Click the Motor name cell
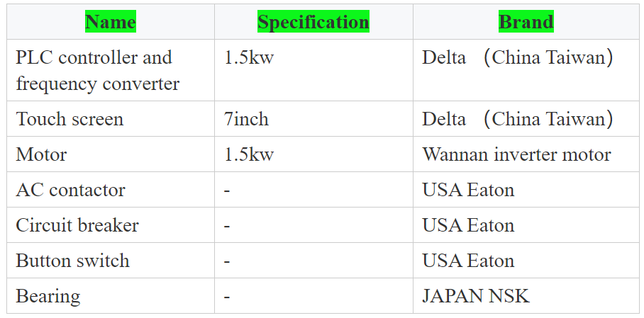Viewport: 644px width, 318px height. click(111, 154)
